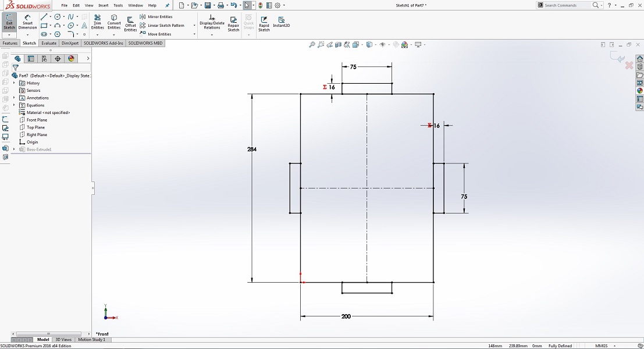This screenshot has height=349, width=644.
Task: Cancel sketch with the red X corner icon
Action: 629,65
